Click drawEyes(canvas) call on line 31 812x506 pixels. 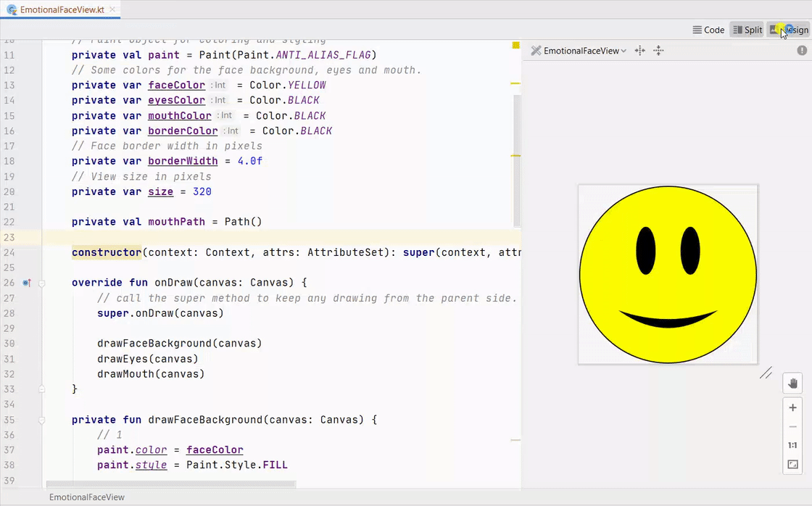pos(148,358)
